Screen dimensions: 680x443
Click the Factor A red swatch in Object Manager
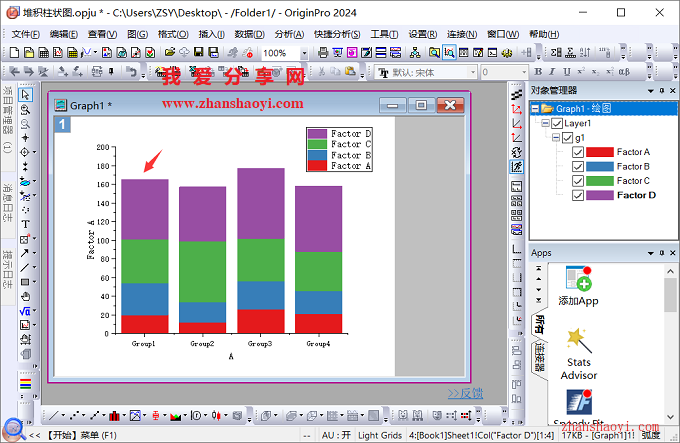pyautogui.click(x=600, y=152)
